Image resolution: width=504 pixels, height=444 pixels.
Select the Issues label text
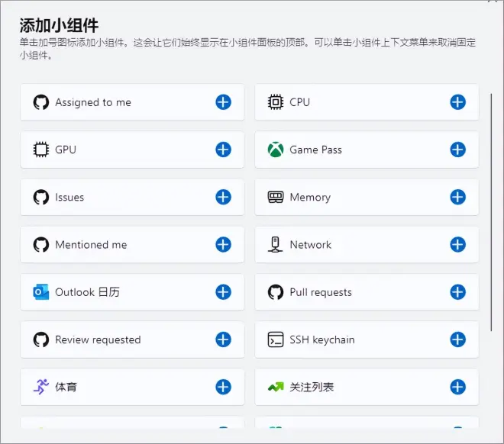coord(69,197)
